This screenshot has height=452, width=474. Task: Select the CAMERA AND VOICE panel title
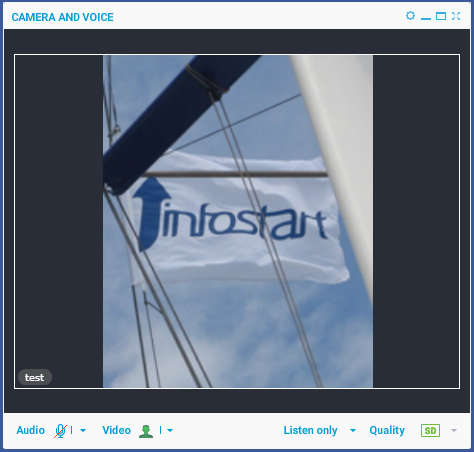click(63, 17)
